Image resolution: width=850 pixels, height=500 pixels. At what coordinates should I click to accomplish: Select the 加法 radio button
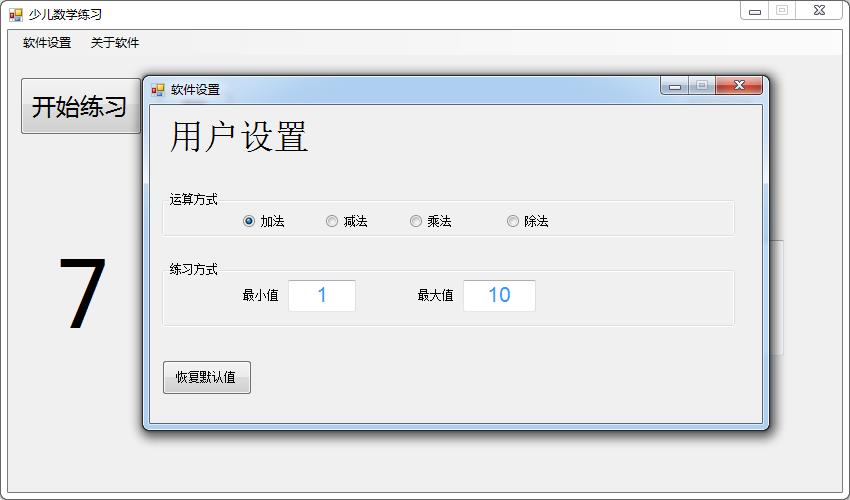tap(249, 221)
